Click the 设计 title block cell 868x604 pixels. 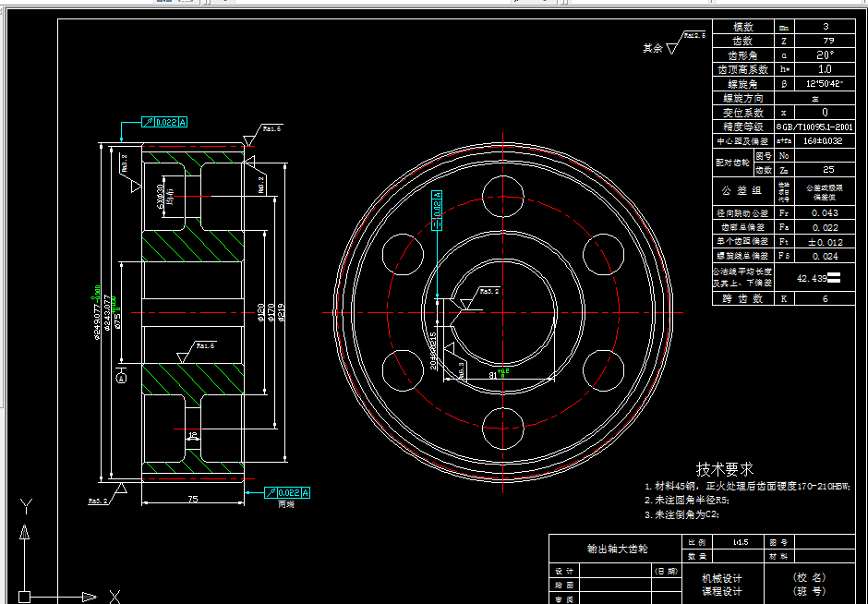(x=564, y=571)
